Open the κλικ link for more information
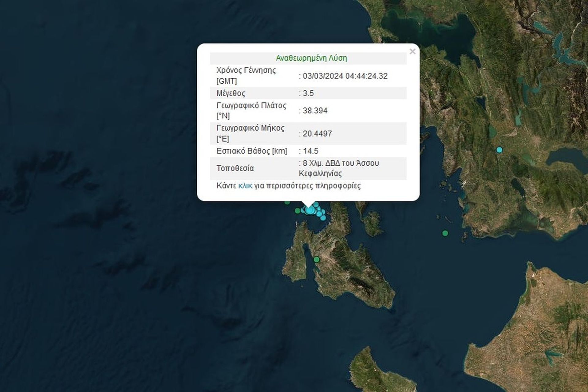 click(x=245, y=186)
